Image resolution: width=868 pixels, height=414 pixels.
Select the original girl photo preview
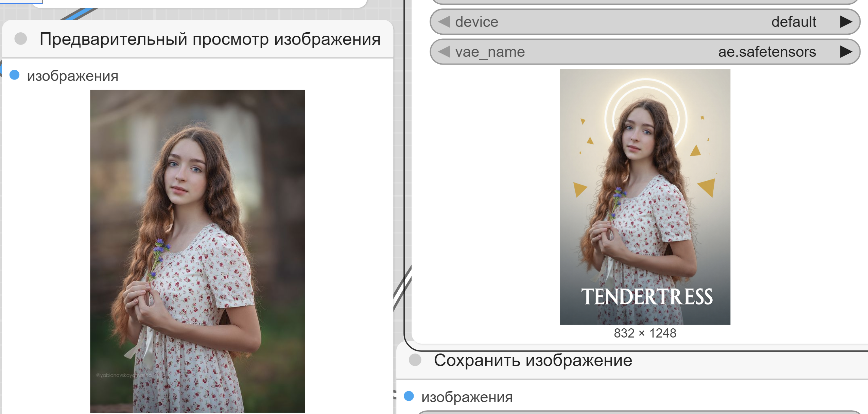[197, 251]
